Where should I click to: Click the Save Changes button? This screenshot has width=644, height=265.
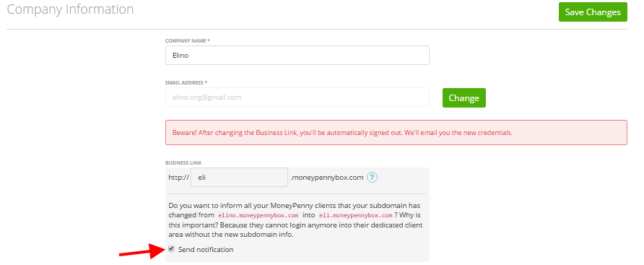(x=593, y=12)
